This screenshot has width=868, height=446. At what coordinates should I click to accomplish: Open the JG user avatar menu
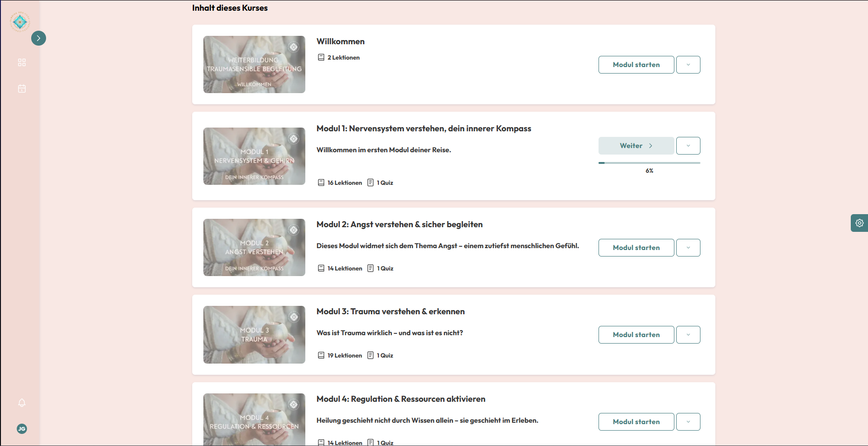tap(22, 429)
